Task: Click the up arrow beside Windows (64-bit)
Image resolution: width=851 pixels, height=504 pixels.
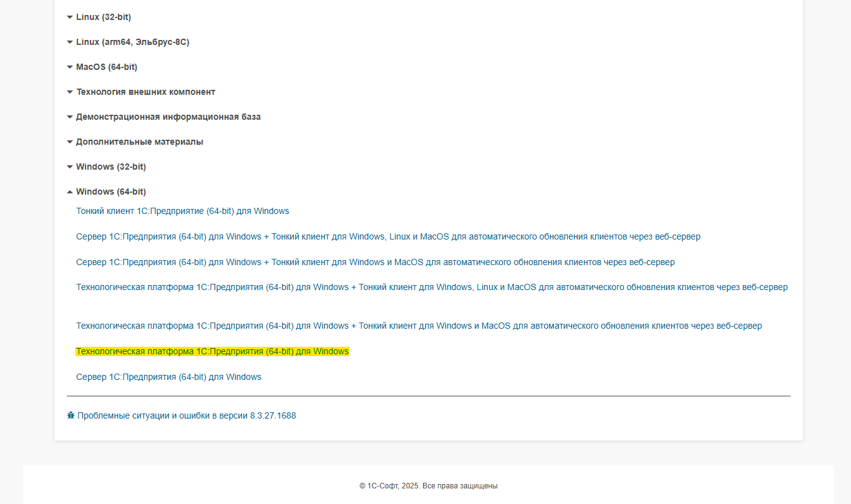Action: [x=70, y=192]
